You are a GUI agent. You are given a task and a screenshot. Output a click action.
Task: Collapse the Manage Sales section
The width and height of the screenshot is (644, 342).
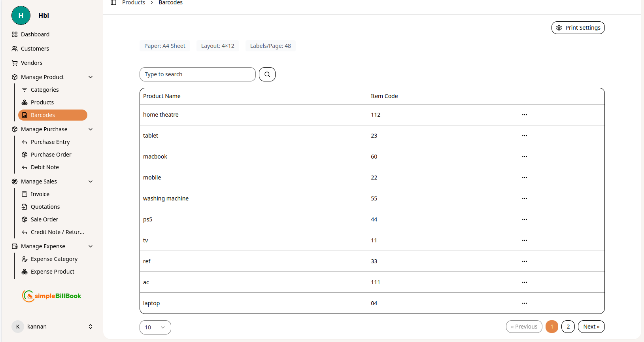(91, 181)
